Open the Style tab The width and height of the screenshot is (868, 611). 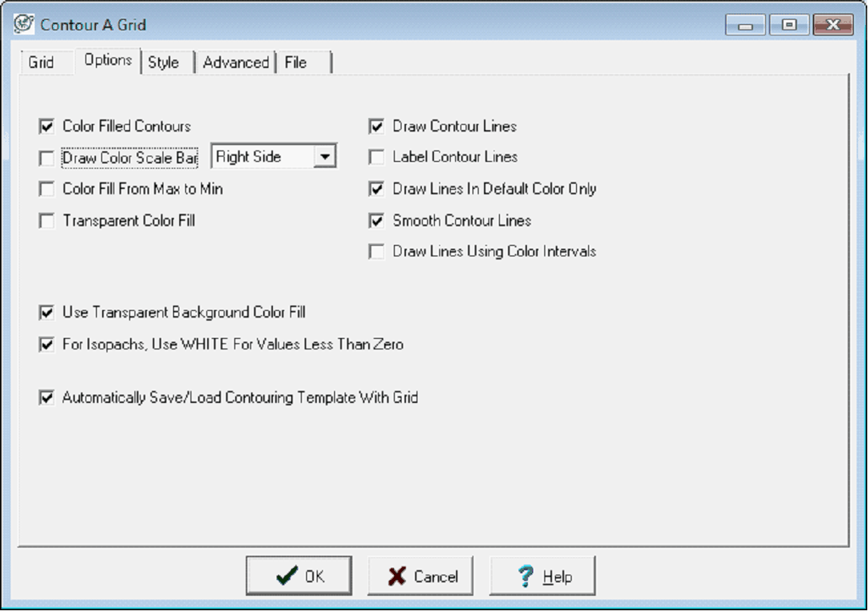(163, 63)
